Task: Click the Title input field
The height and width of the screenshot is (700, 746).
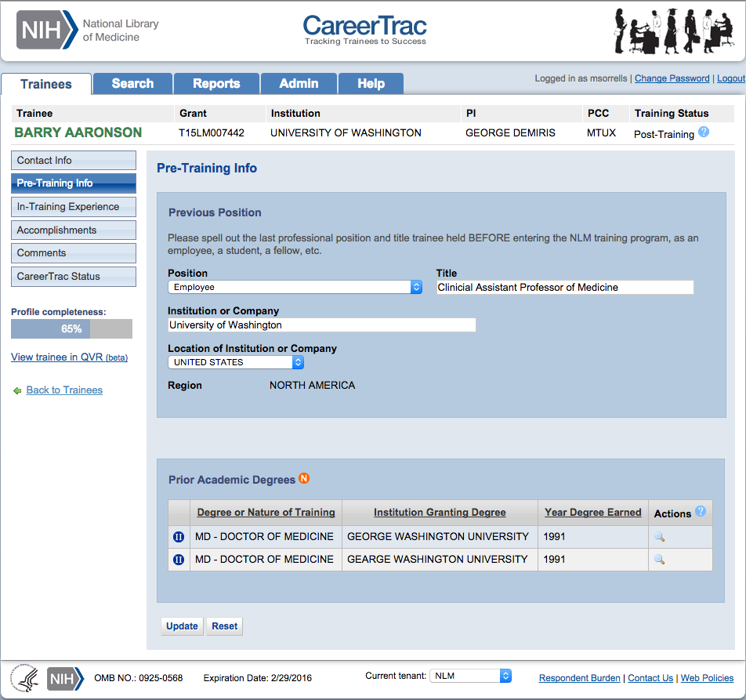Action: pyautogui.click(x=565, y=288)
